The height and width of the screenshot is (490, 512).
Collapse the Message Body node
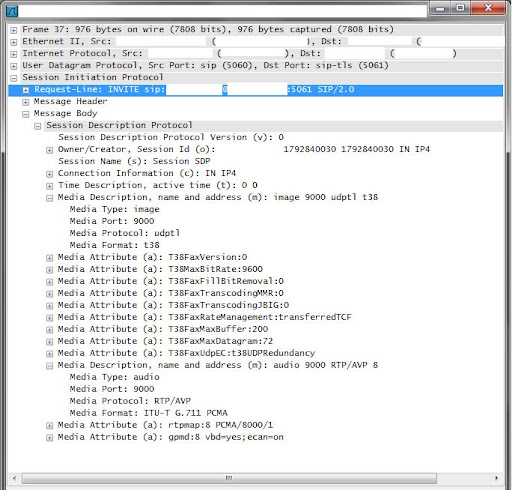coord(26,114)
